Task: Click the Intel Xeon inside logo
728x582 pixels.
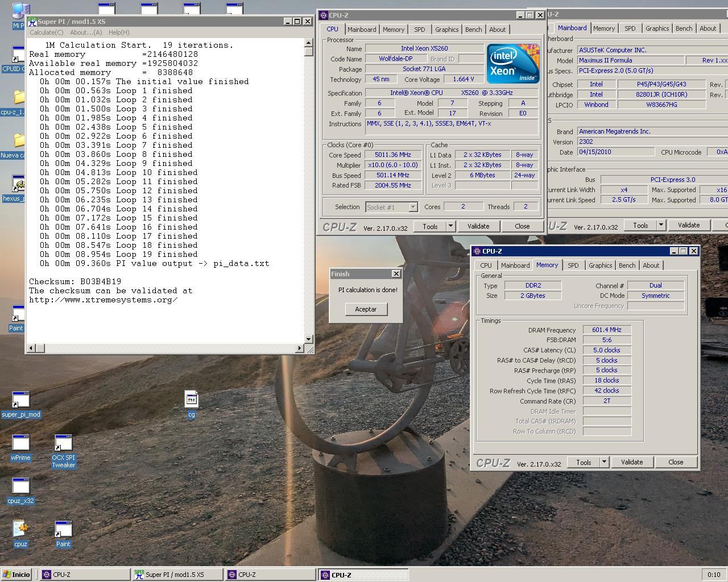Action: pos(512,64)
